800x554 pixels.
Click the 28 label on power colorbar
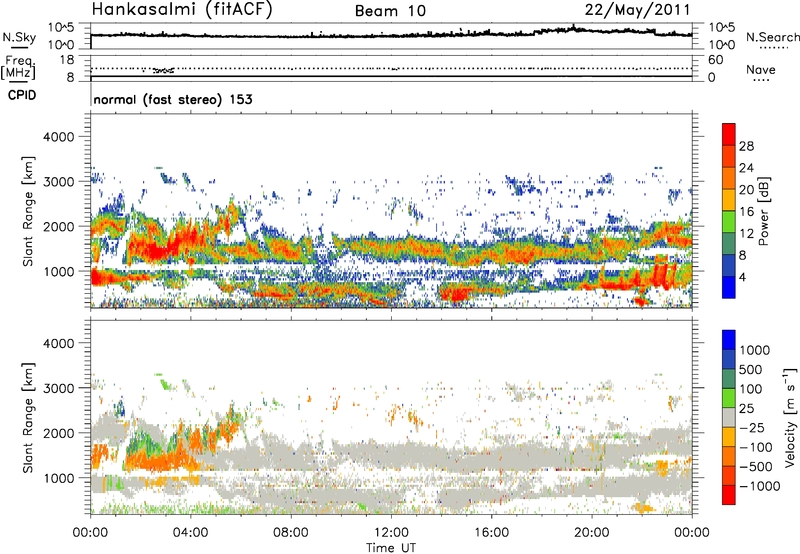pyautogui.click(x=746, y=146)
